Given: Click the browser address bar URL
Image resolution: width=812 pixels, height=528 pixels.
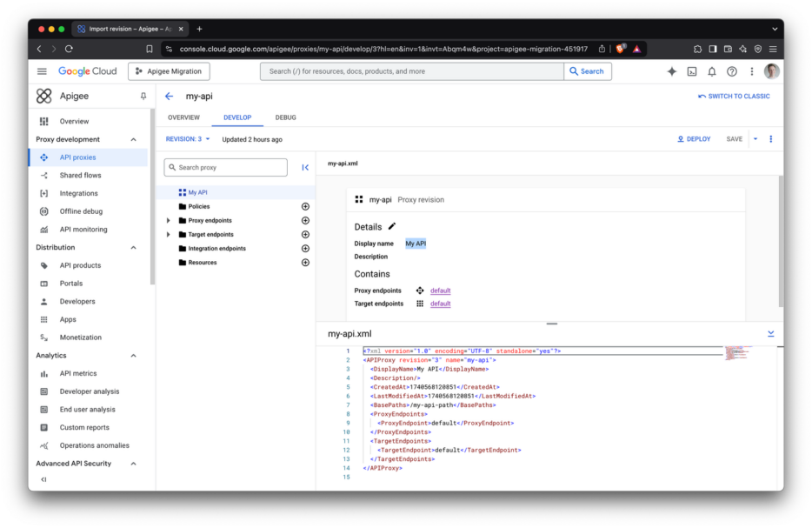Looking at the screenshot, I should (x=383, y=49).
